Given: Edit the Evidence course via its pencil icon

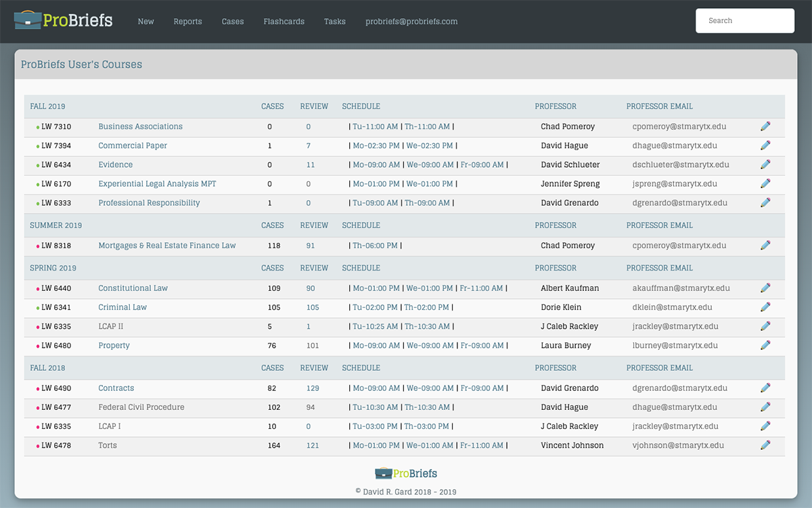Looking at the screenshot, I should [765, 164].
